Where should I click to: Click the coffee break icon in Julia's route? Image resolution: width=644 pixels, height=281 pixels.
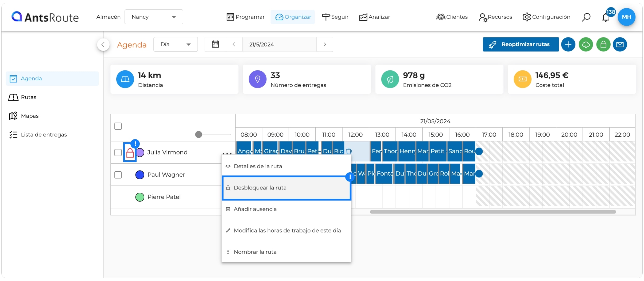click(x=349, y=151)
